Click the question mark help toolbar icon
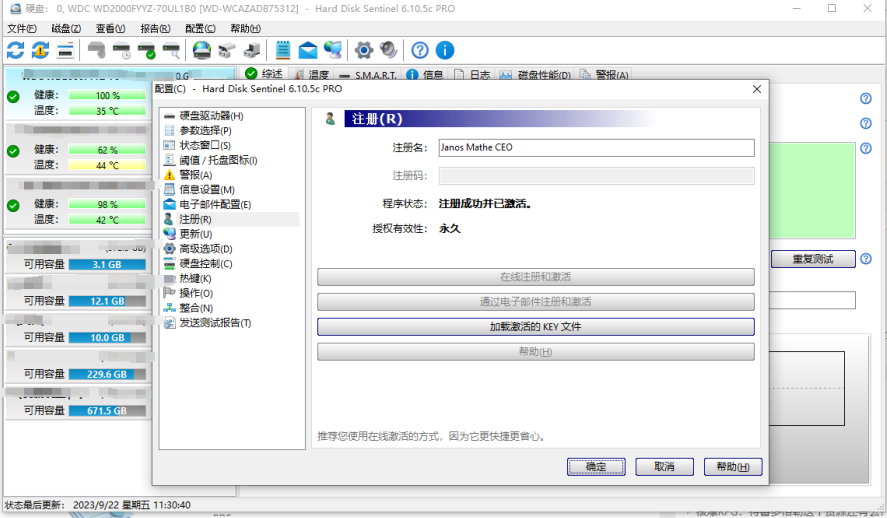 pos(420,50)
